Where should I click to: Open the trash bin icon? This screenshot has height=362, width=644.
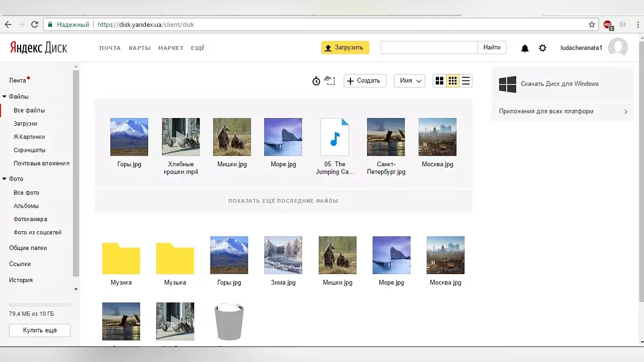tap(229, 322)
